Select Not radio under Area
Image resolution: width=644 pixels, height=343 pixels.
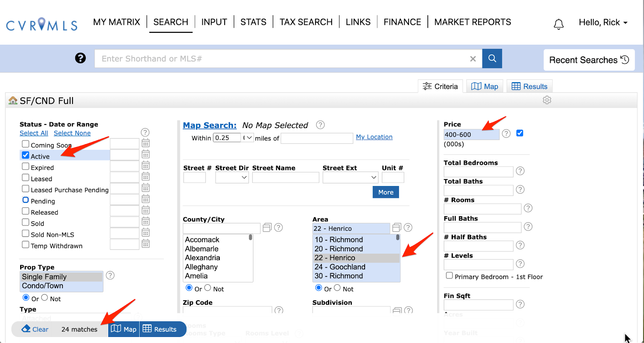click(x=337, y=288)
